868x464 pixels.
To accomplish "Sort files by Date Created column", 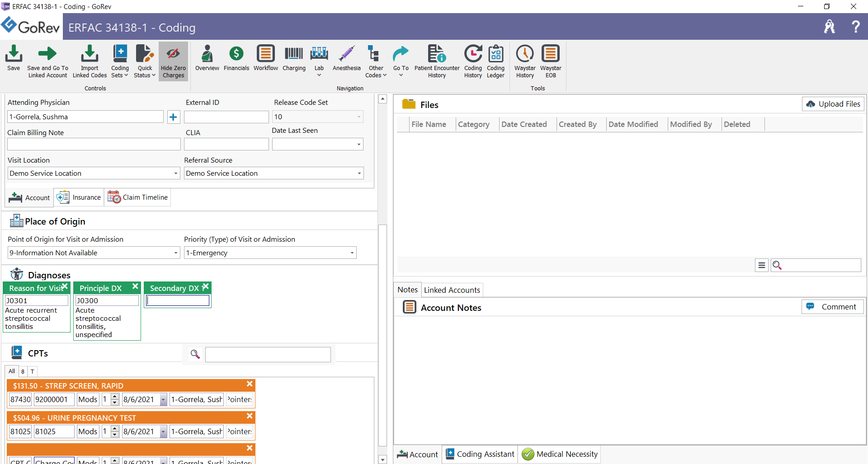I will click(524, 124).
